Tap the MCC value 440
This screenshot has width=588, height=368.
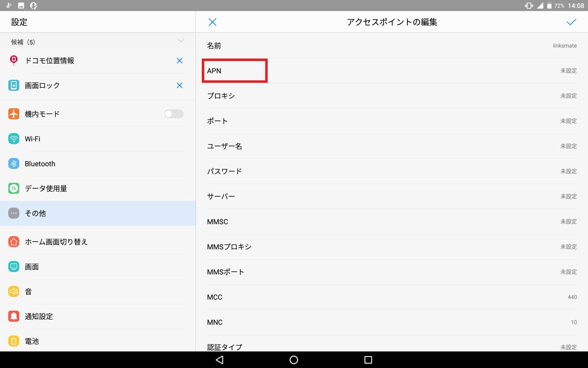click(x=572, y=297)
